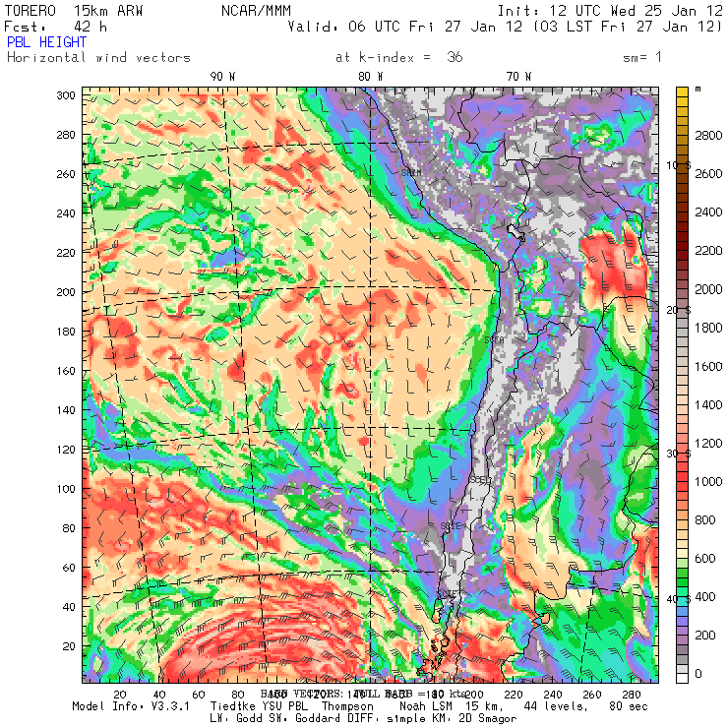This screenshot has width=728, height=728.
Task: Select the 20 S latitude label
Action: (x=679, y=310)
